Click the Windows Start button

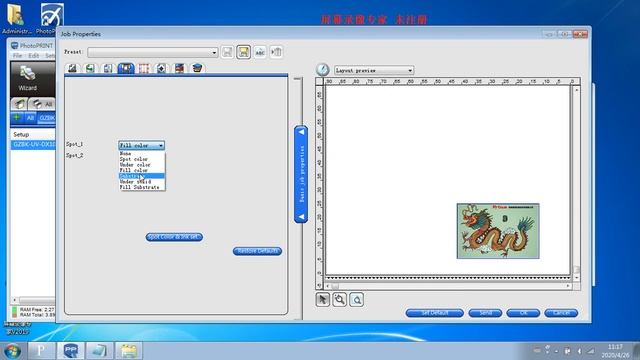point(12,351)
